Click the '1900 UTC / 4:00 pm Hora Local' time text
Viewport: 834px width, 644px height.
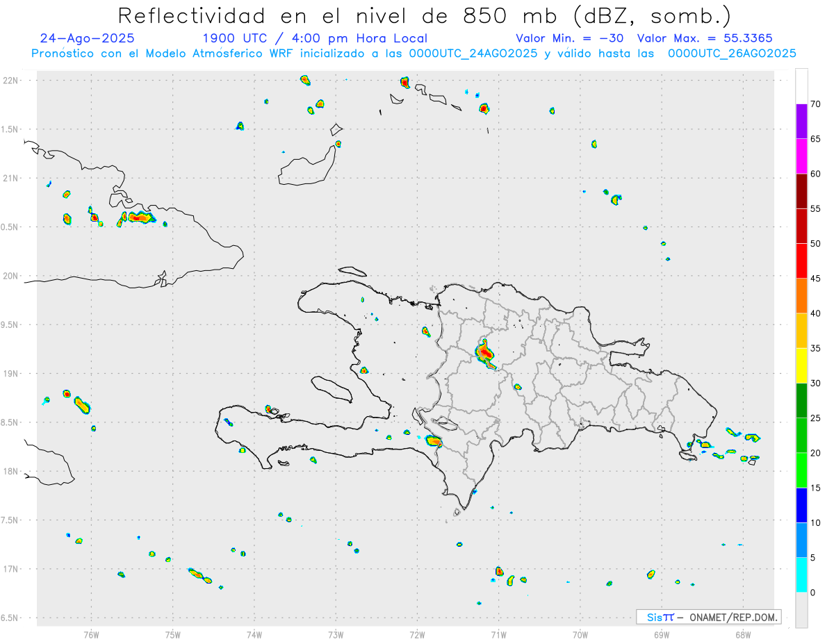(315, 39)
